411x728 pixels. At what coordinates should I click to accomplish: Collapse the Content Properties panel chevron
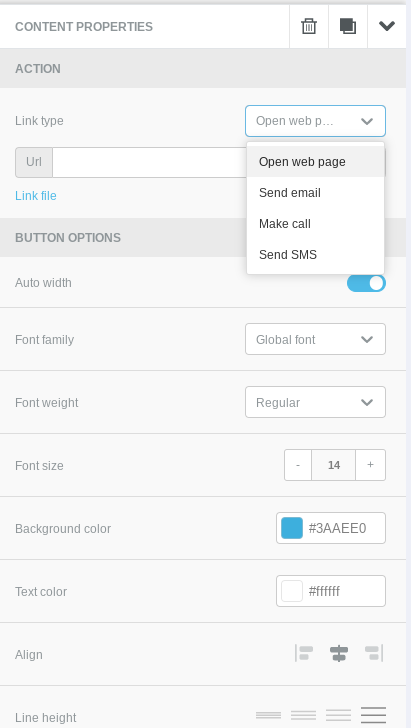coord(386,26)
